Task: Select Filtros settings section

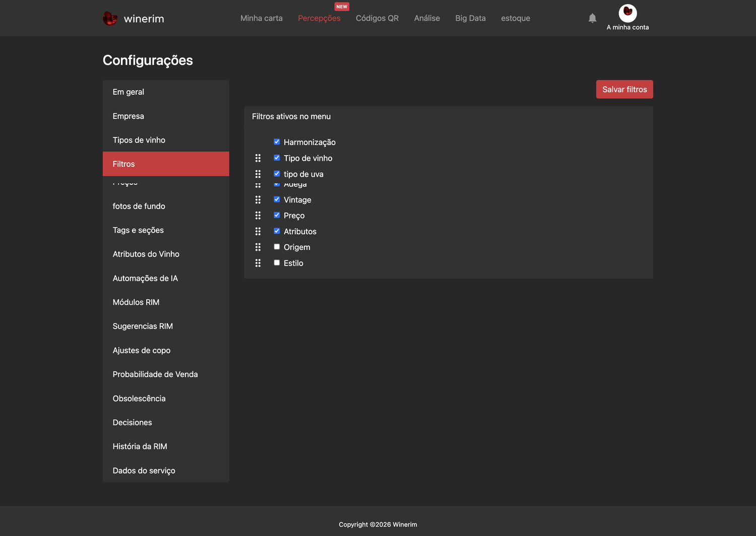Action: (x=166, y=164)
